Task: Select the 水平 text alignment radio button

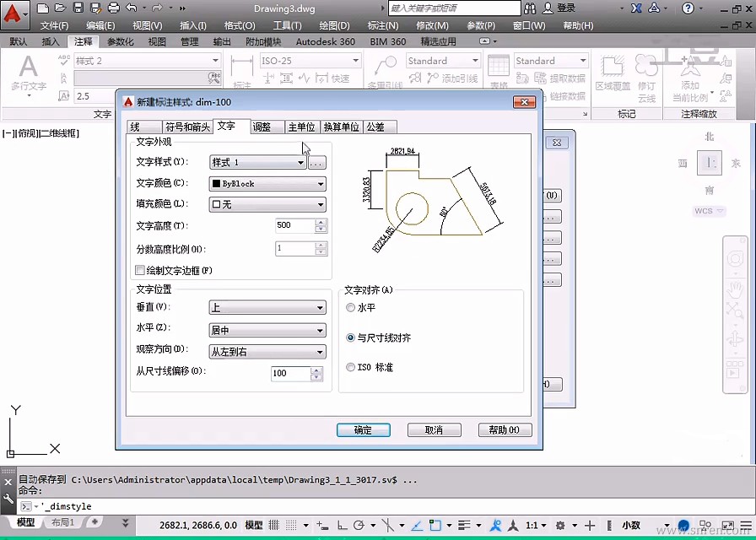Action: 350,308
